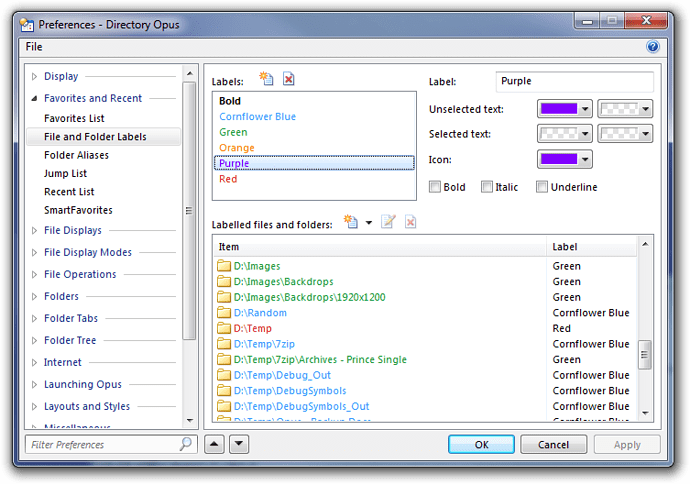Image resolution: width=690 pixels, height=484 pixels.
Task: Open the Selected text background color dropdown
Action: (x=645, y=134)
